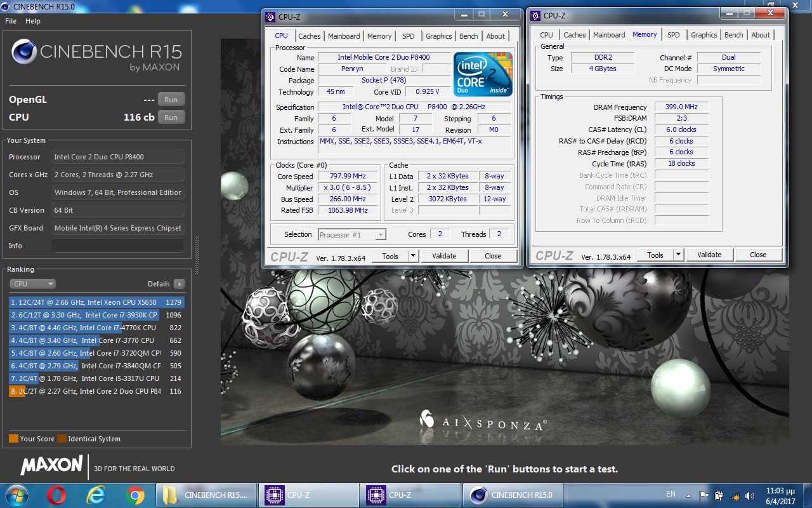Switch to CPU tab in right CPU-Z
This screenshot has height=508, width=812.
pyautogui.click(x=547, y=35)
